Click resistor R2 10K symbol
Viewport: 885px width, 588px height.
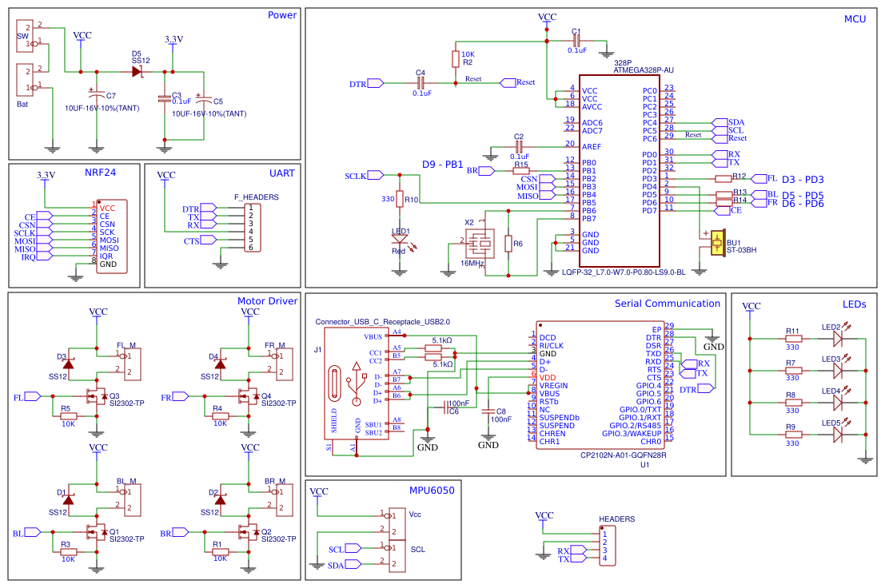[x=456, y=59]
